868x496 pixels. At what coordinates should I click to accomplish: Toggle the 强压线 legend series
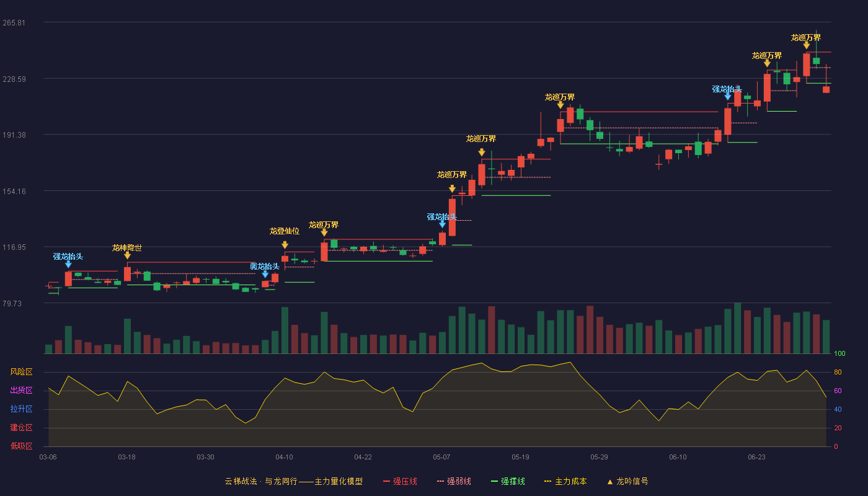point(400,481)
